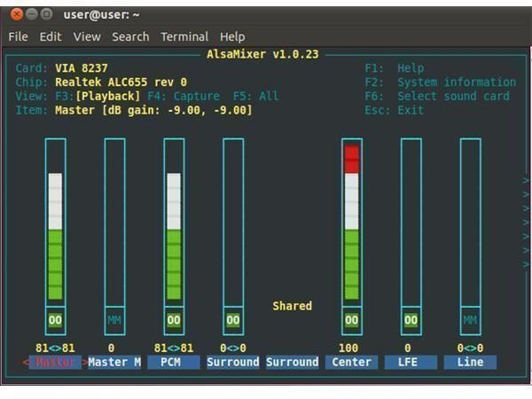Click the Esc Exit text
This screenshot has width=532, height=399.
coord(395,110)
